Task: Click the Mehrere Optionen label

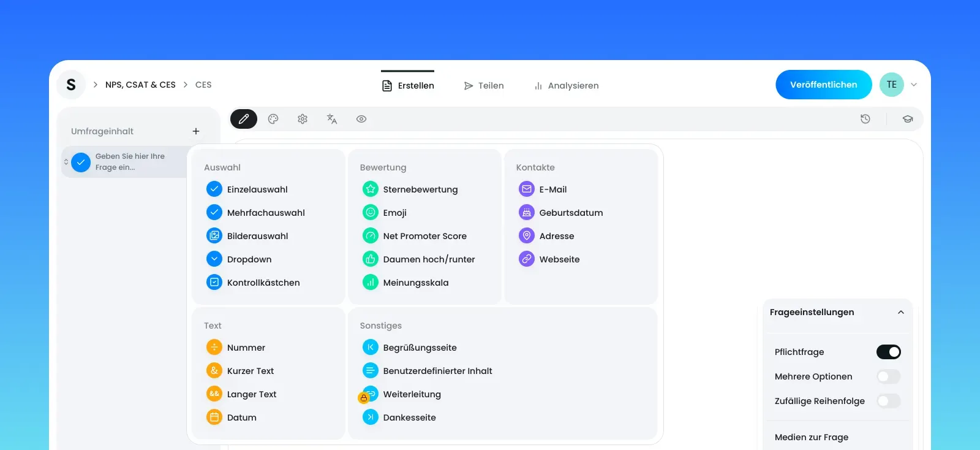Action: pyautogui.click(x=813, y=376)
